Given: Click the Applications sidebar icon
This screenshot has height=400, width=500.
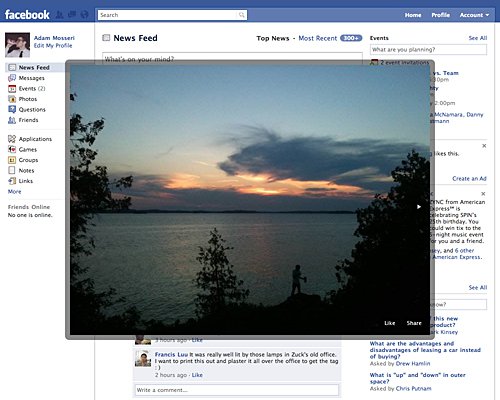Looking at the screenshot, I should point(12,139).
